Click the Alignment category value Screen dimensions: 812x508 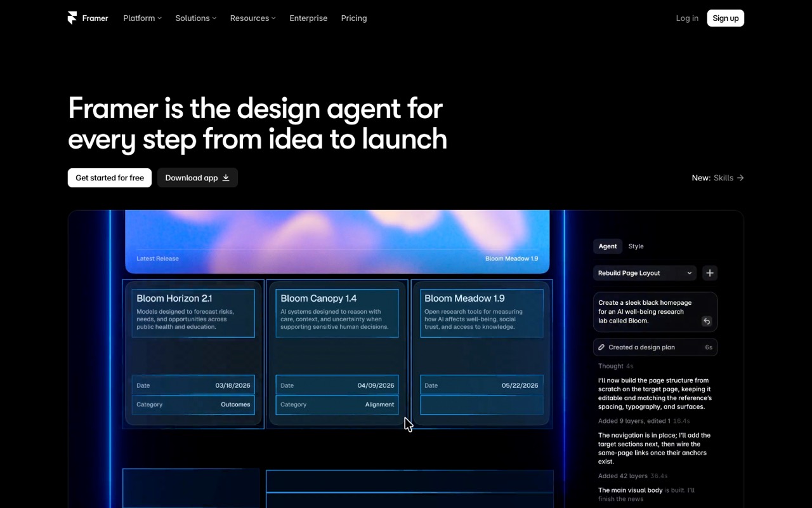(380, 404)
